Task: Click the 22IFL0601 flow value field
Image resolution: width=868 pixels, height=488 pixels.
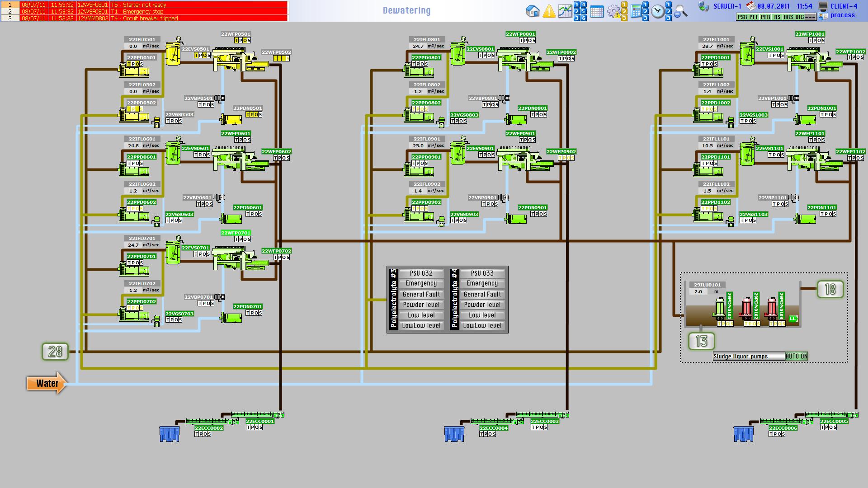Action: [133, 145]
